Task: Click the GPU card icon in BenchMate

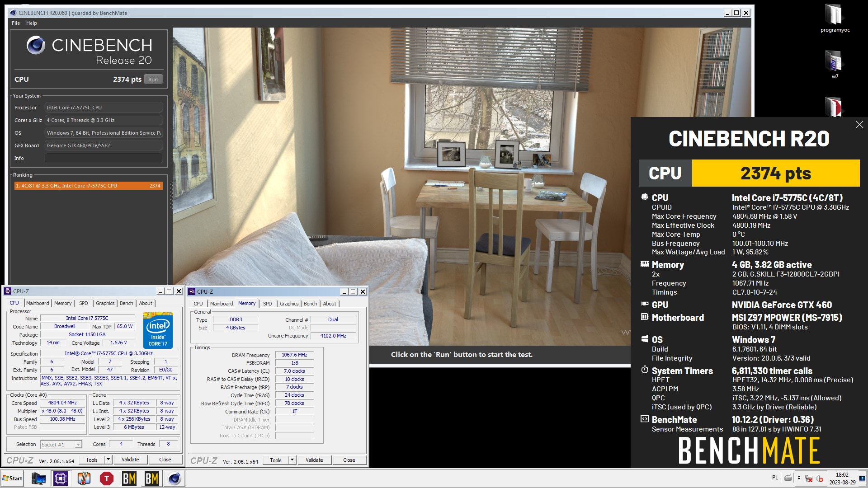Action: click(x=645, y=304)
